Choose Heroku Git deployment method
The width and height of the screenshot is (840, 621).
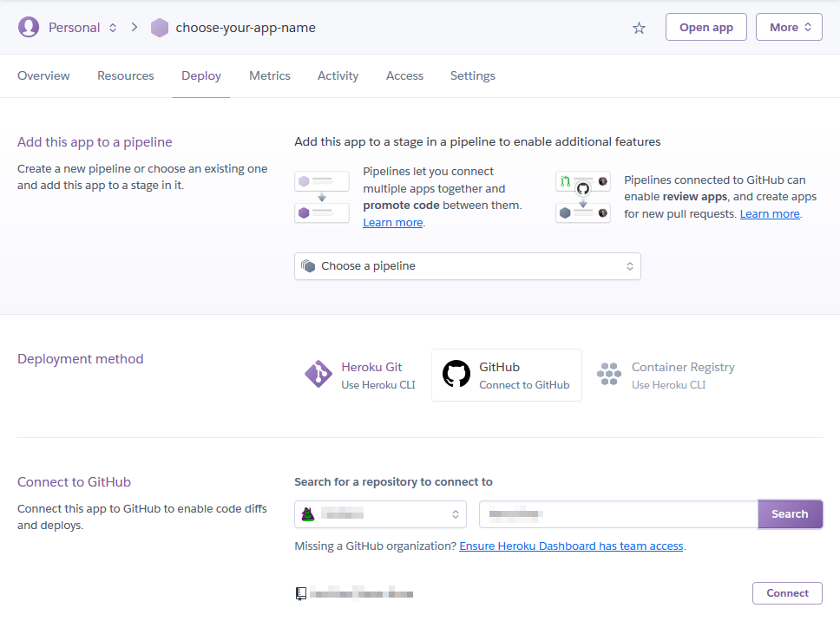coord(360,375)
